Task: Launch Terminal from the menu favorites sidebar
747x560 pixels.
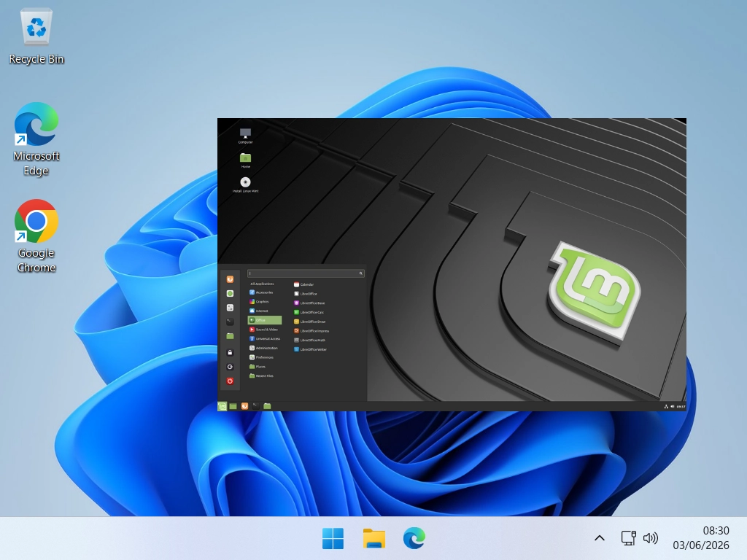Action: click(x=230, y=322)
